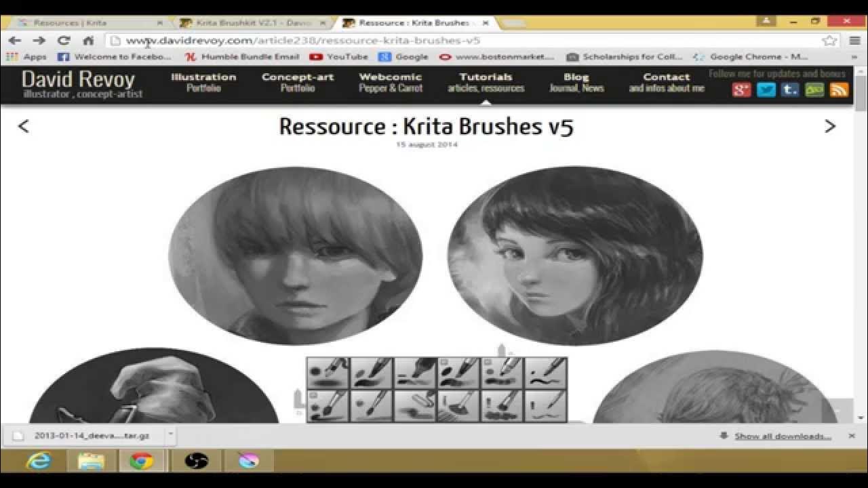Image resolution: width=868 pixels, height=488 pixels.
Task: Click the orange RSS feed icon
Action: click(839, 89)
